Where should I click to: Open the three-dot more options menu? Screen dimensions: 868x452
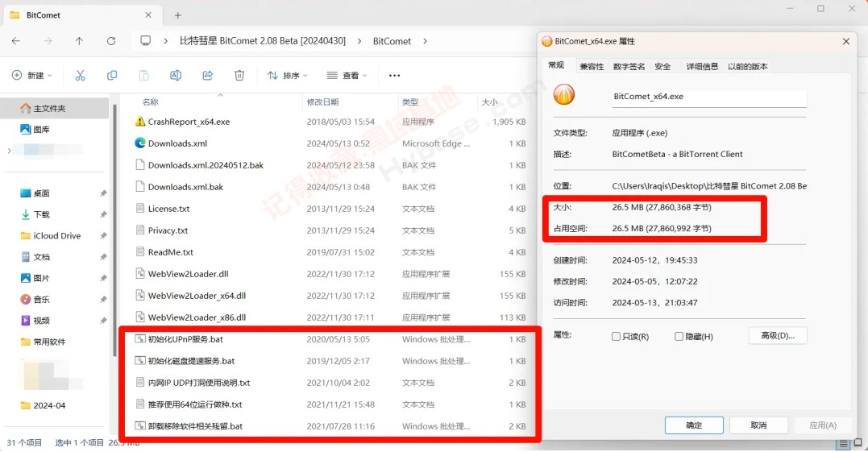pyautogui.click(x=394, y=75)
